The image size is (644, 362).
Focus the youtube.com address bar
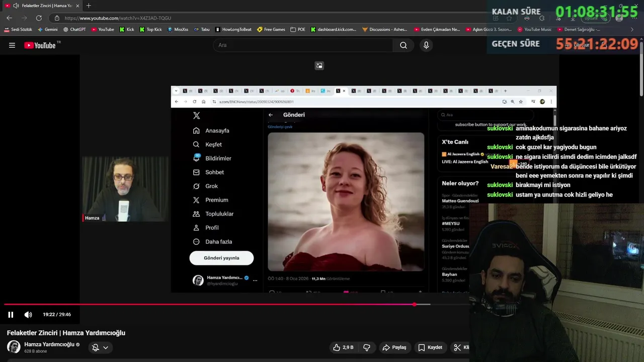click(272, 18)
